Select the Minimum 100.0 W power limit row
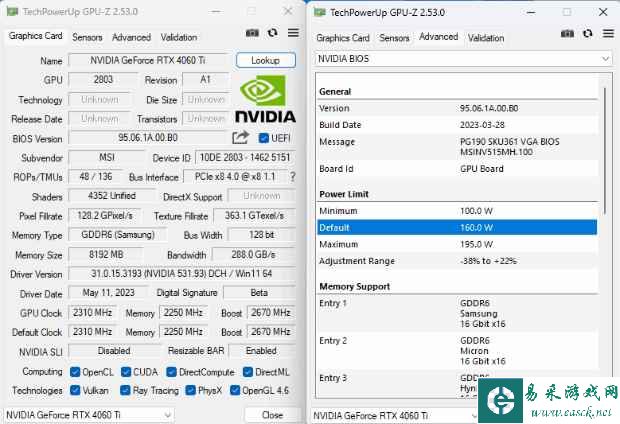Image resolution: width=620 pixels, height=424 pixels. (457, 211)
